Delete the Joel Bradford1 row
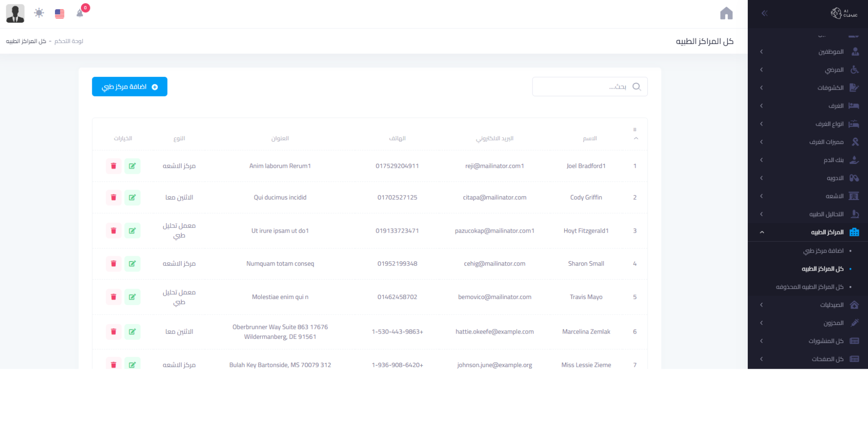Viewport: 868px width, 443px height. [x=113, y=166]
